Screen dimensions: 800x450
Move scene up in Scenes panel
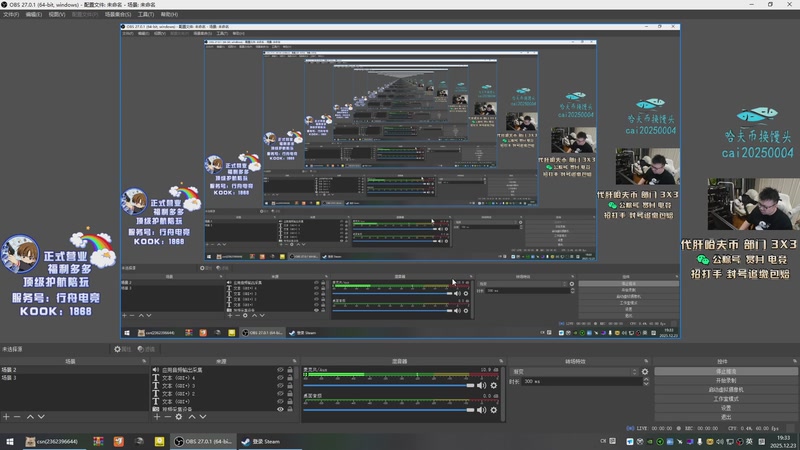pyautogui.click(x=30, y=417)
